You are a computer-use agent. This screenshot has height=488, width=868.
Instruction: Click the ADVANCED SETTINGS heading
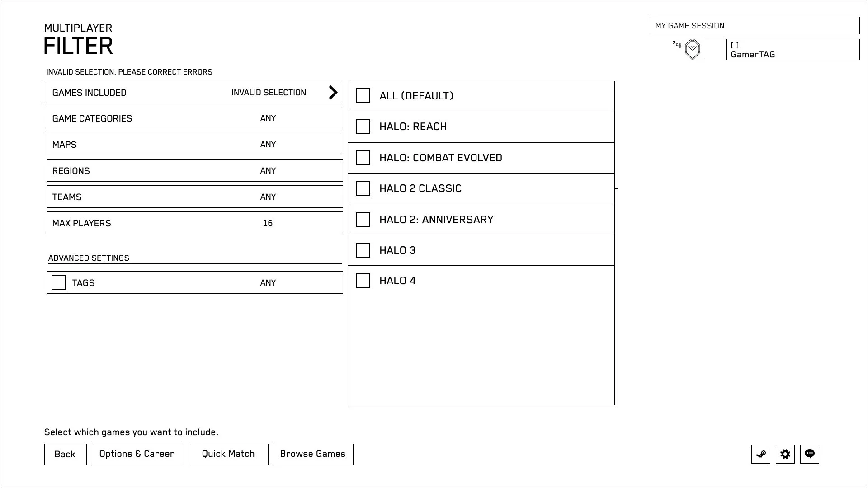tap(89, 258)
